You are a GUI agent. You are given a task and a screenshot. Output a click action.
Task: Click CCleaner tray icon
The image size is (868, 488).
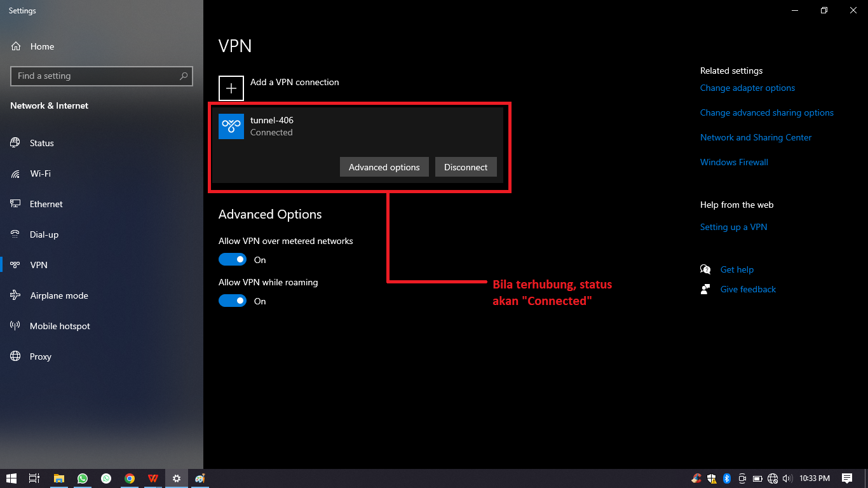(697, 478)
